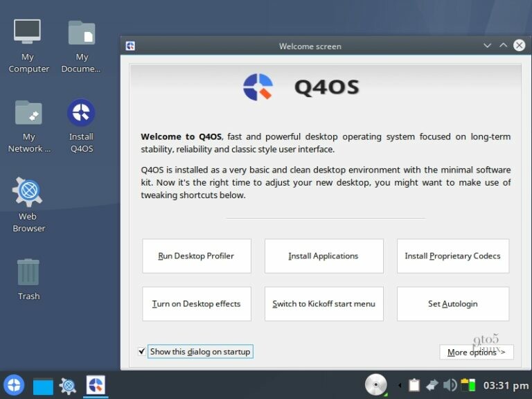Expand hidden system tray icons arrow
The width and height of the screenshot is (532, 399).
(399, 385)
